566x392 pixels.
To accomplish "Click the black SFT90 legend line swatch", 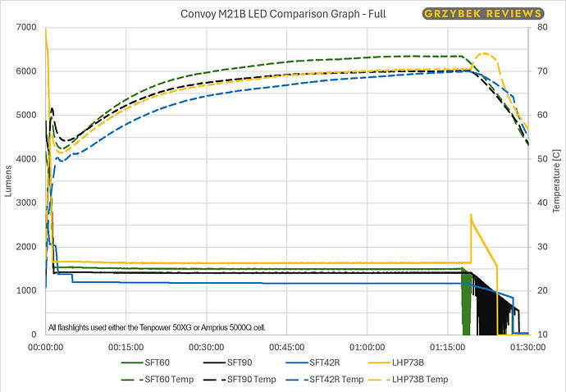I will tap(214, 362).
